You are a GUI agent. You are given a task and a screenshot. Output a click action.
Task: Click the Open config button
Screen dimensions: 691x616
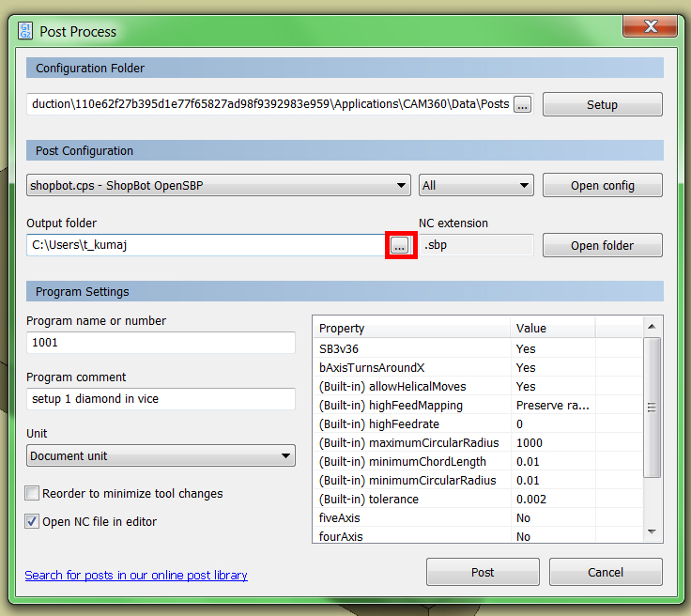[x=603, y=185]
